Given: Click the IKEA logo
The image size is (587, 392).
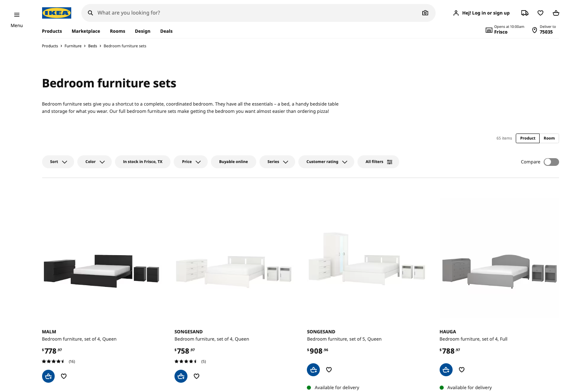Looking at the screenshot, I should click(x=57, y=13).
